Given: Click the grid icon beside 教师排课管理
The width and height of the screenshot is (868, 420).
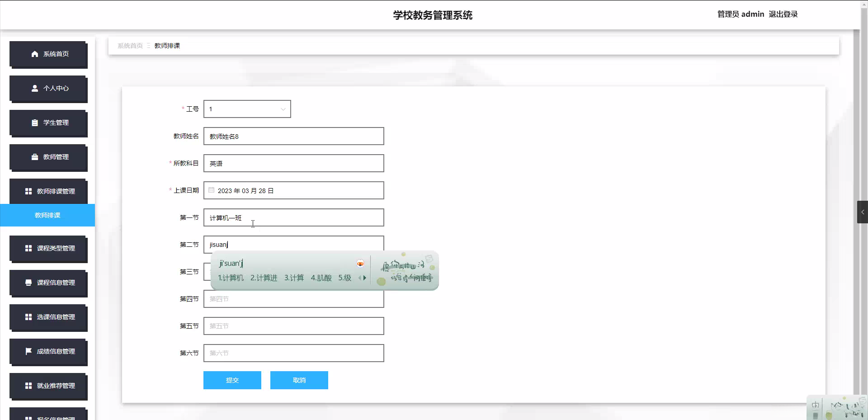Looking at the screenshot, I should pyautogui.click(x=28, y=191).
